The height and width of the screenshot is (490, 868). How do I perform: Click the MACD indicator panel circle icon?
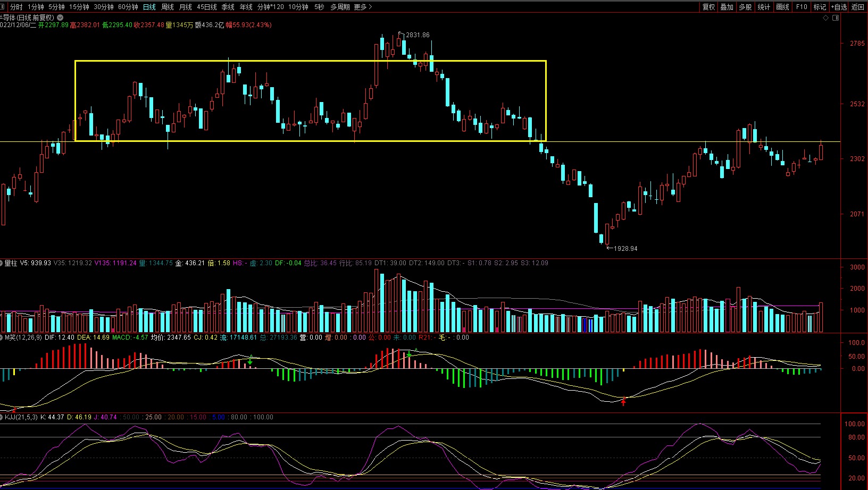(2, 337)
